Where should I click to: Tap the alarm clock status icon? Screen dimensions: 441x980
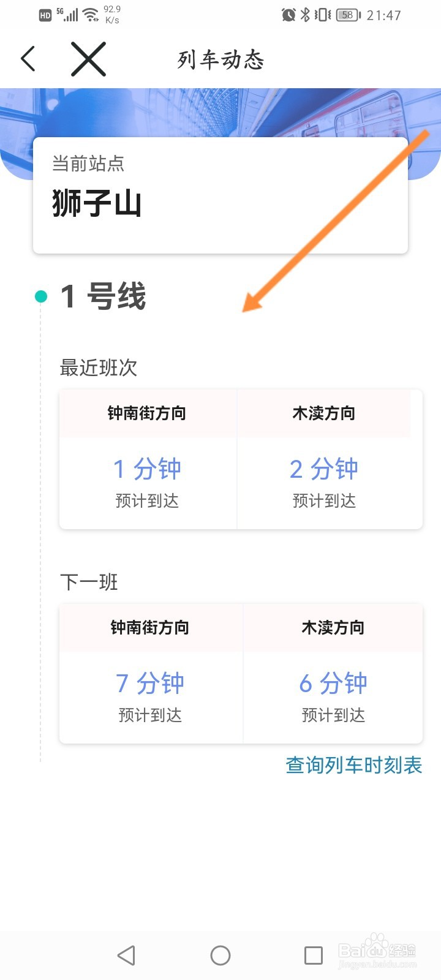[288, 15]
